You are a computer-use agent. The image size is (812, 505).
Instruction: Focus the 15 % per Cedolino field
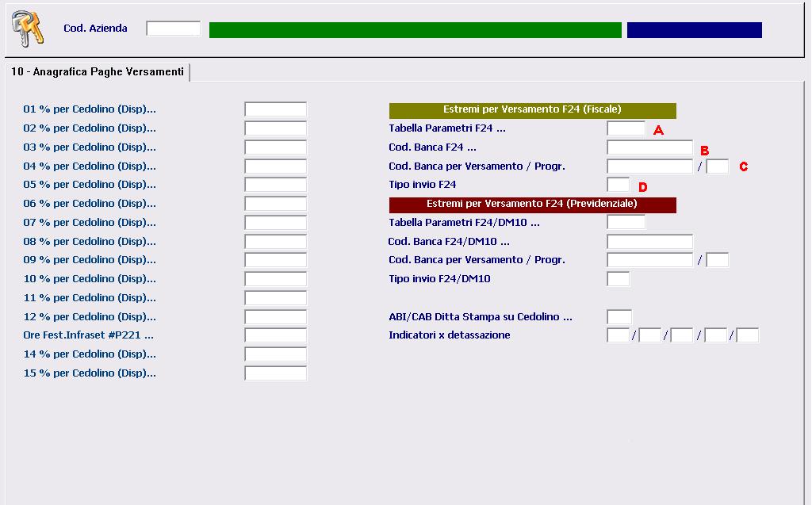coord(275,373)
